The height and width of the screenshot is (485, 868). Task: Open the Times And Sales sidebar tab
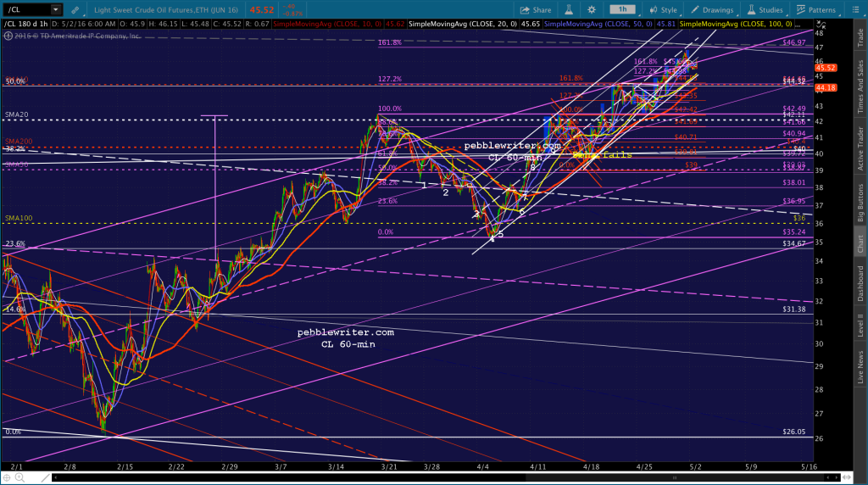(860, 86)
